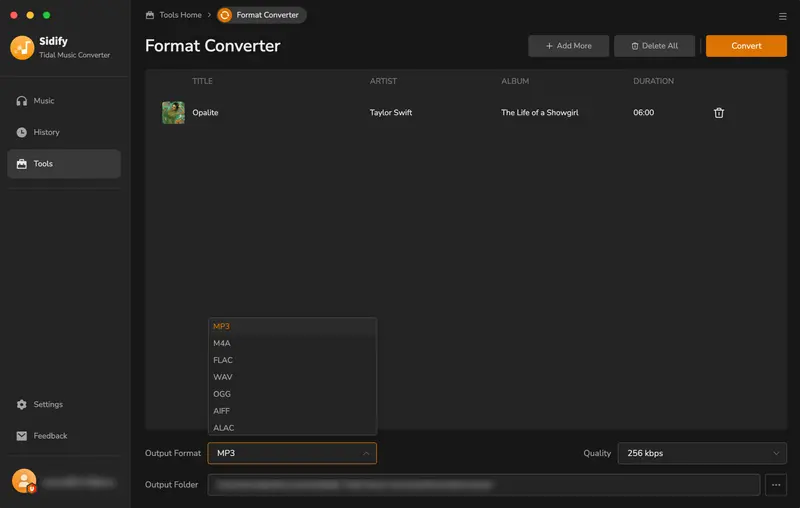Click the TITLE column header
The width and height of the screenshot is (800, 508).
202,81
